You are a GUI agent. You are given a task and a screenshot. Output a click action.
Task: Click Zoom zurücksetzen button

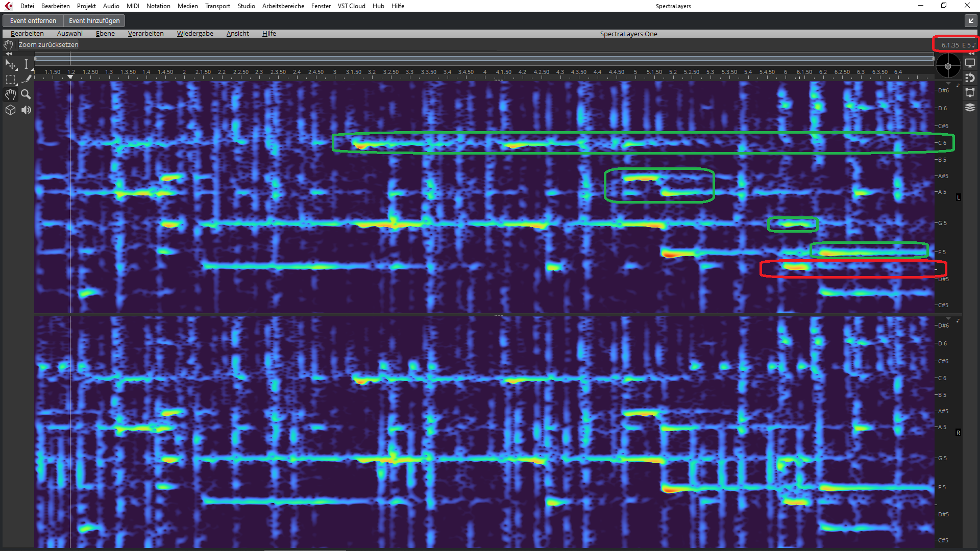(48, 45)
